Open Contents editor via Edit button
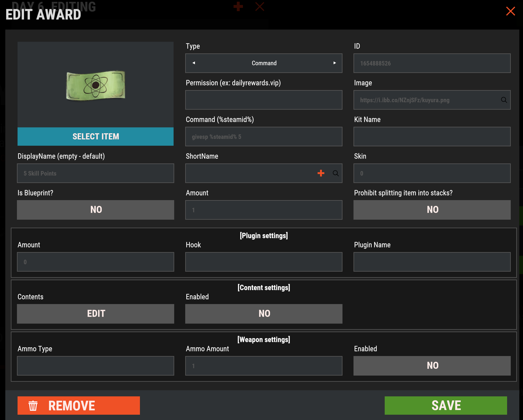 tap(96, 314)
